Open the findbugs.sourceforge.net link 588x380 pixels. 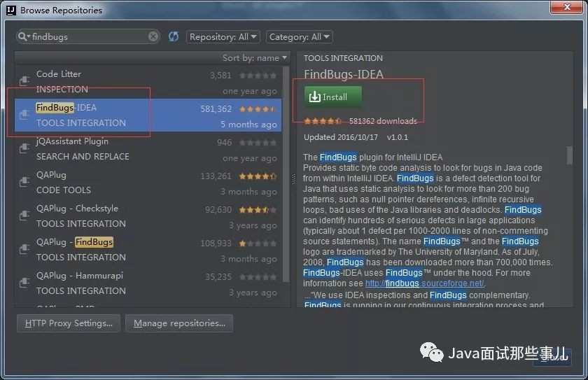[x=424, y=283]
